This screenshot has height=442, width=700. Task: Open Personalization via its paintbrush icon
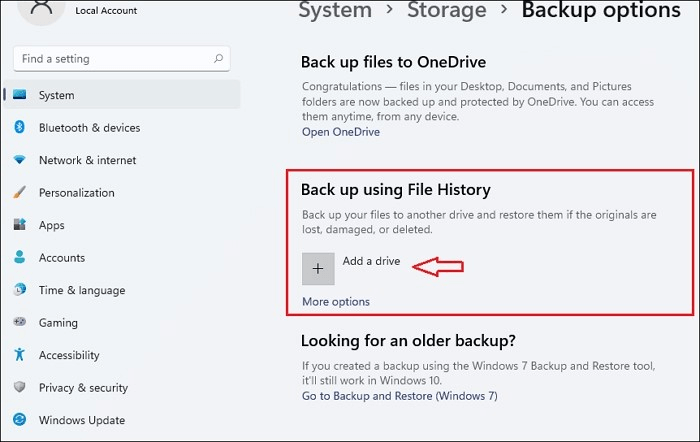tap(19, 193)
